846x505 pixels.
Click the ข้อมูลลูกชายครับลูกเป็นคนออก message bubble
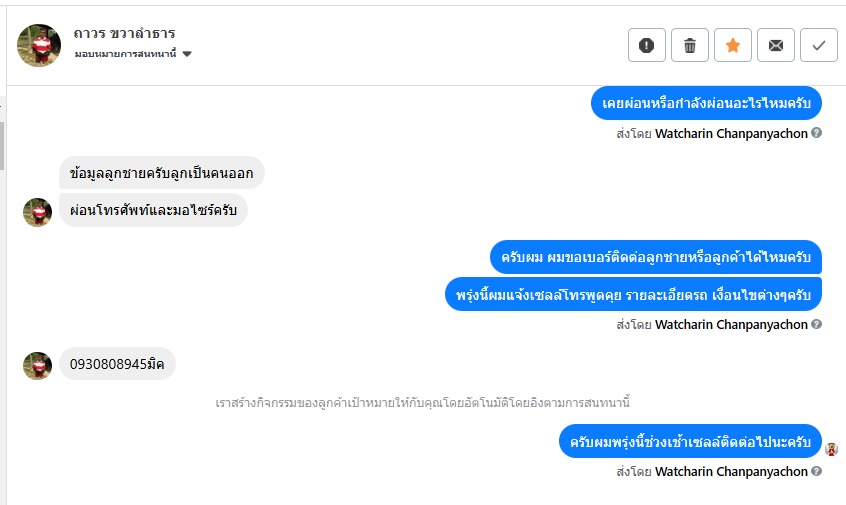(x=161, y=173)
